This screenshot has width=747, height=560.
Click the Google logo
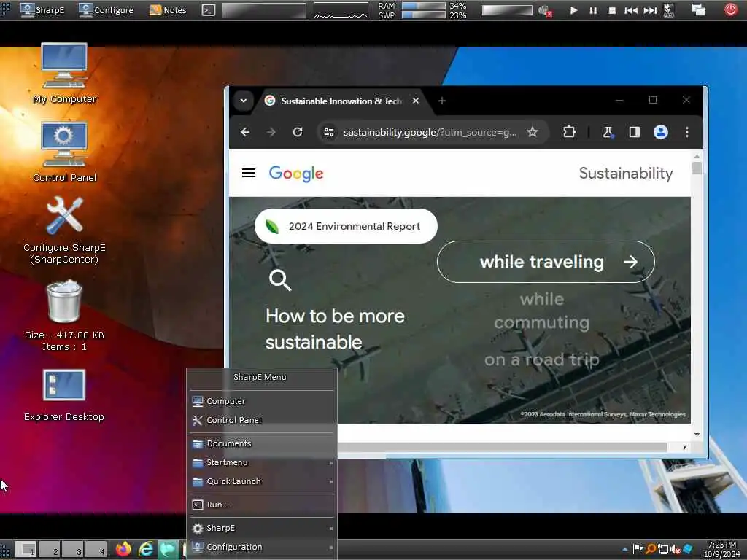(296, 174)
